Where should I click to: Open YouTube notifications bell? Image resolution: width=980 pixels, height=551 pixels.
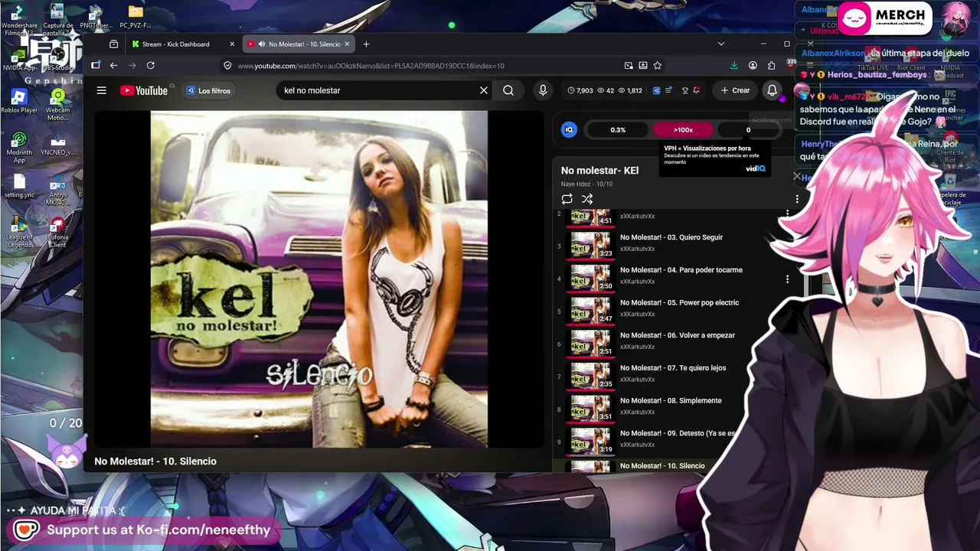coord(773,90)
